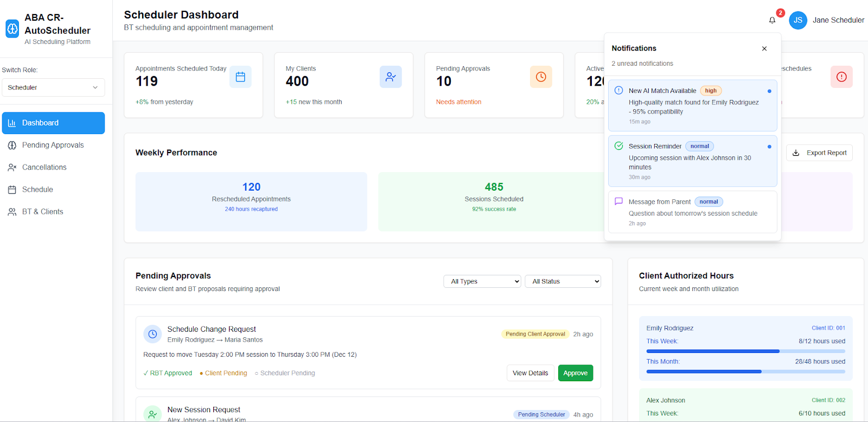
Task: Click the Alex Johnson name in Client Authorized Hours
Action: [x=666, y=400]
